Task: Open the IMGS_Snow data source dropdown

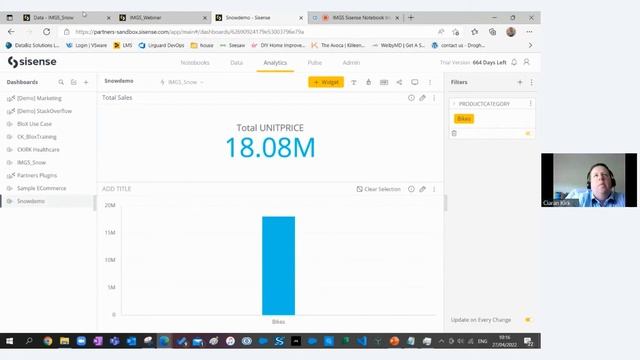Action: click(182, 82)
